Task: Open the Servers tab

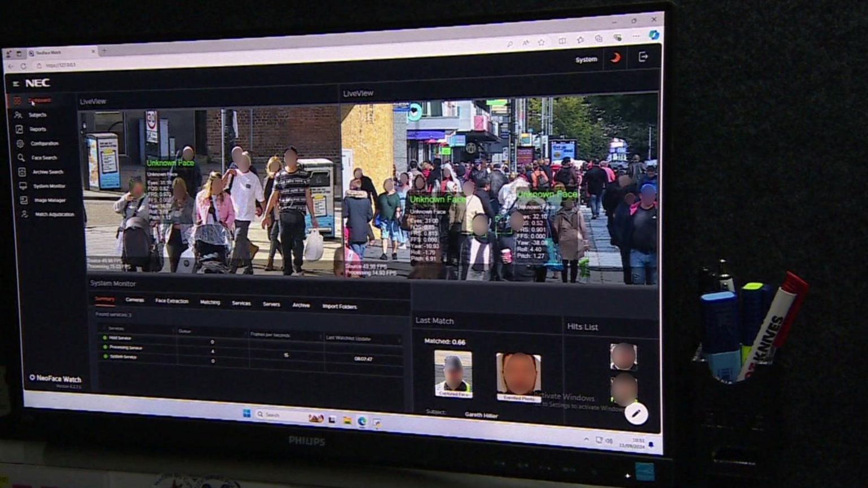Action: (x=271, y=304)
